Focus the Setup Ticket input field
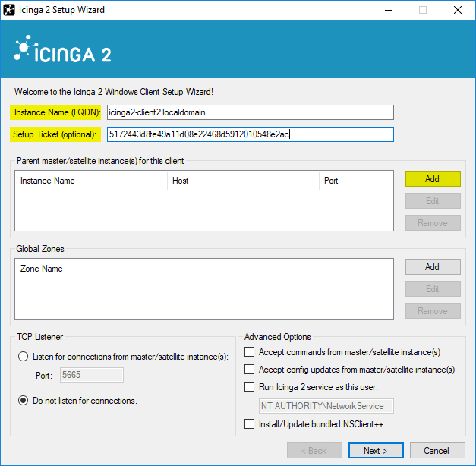 tap(250, 134)
